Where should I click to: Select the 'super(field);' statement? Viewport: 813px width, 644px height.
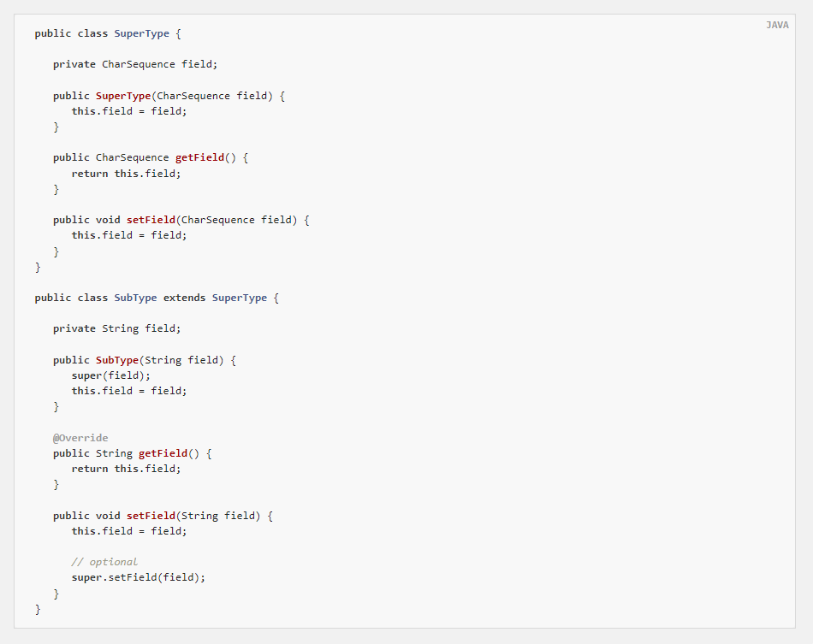pos(111,375)
